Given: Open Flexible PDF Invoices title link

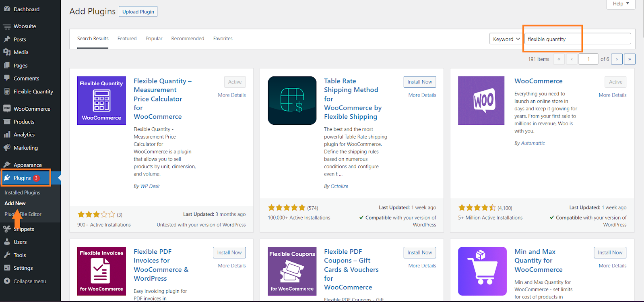Looking at the screenshot, I should click(x=161, y=265).
